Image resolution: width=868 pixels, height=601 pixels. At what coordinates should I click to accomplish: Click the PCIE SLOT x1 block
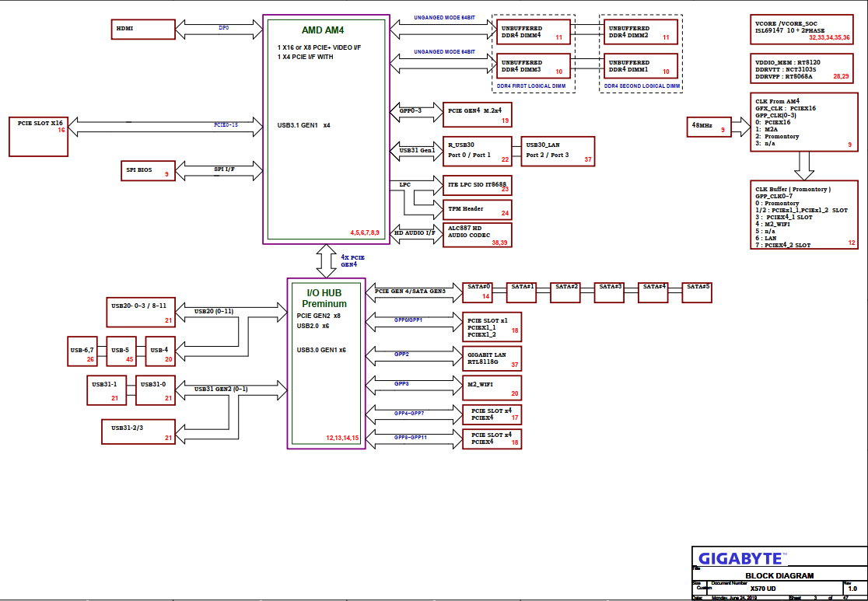pyautogui.click(x=492, y=327)
